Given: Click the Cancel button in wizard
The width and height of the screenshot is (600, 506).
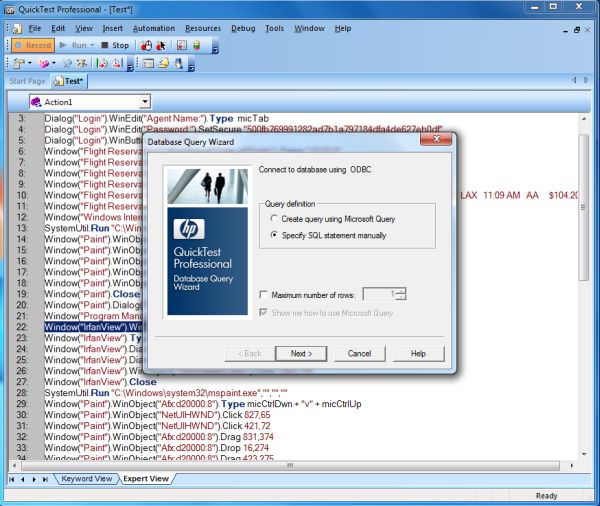Looking at the screenshot, I should coord(360,353).
